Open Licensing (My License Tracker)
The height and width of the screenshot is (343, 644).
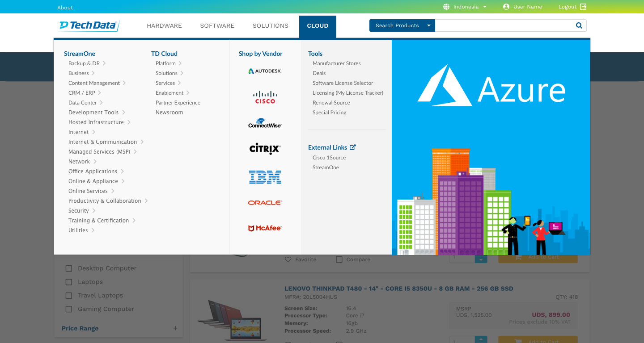coord(348,93)
